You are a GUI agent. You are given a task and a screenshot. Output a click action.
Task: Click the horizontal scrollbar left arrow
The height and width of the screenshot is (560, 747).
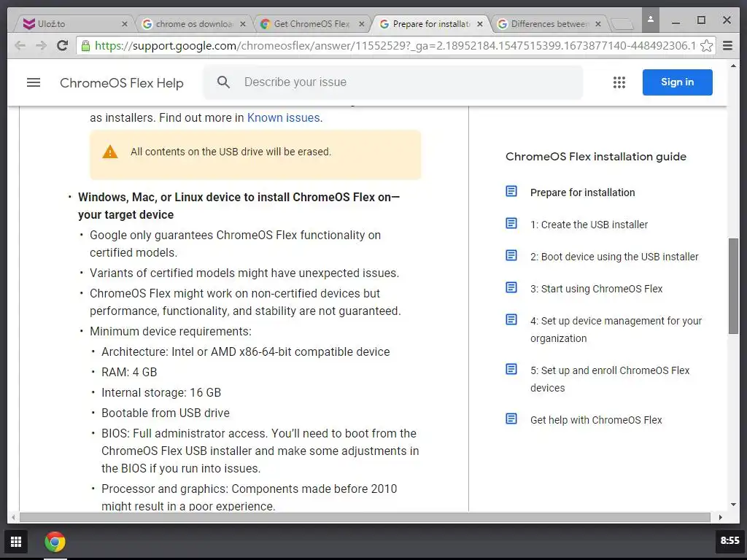(x=13, y=517)
